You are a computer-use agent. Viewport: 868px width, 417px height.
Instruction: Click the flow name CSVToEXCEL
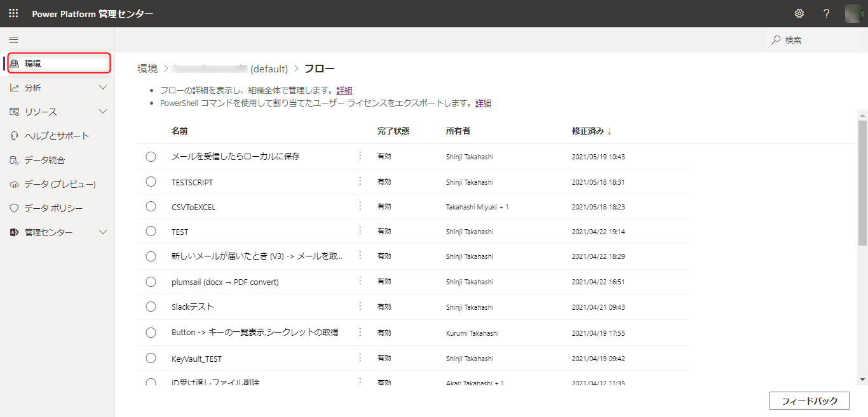pyautogui.click(x=194, y=207)
